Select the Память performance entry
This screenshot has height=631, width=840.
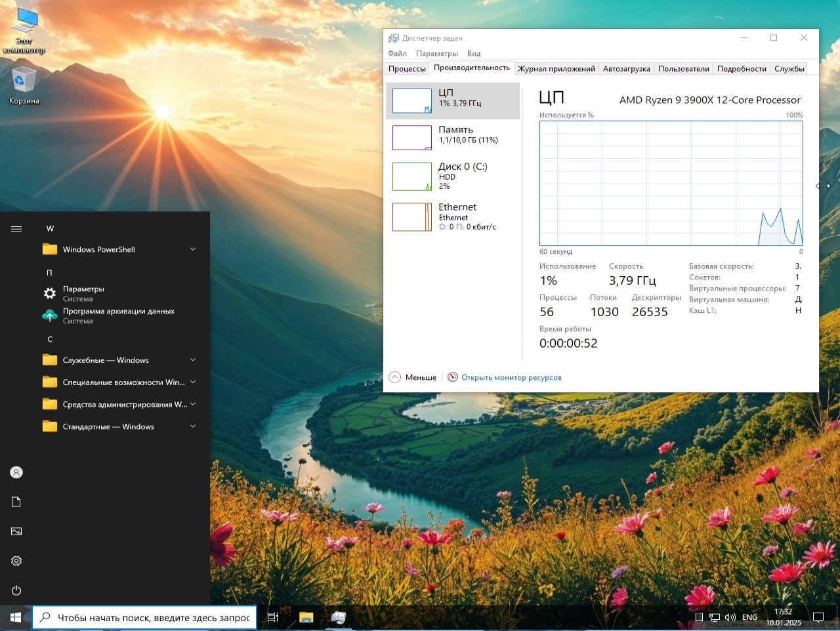453,137
